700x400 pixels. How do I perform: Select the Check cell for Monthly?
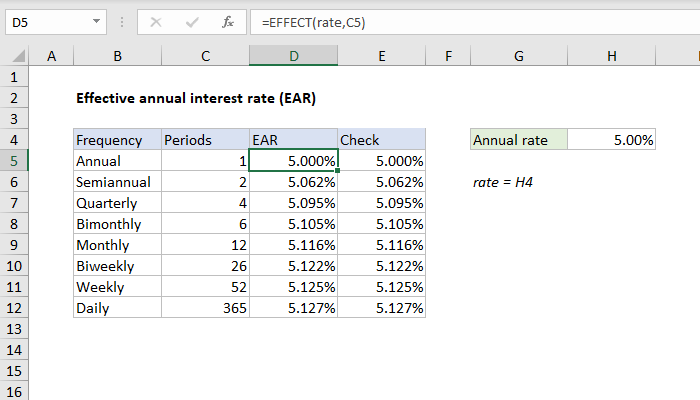click(x=382, y=245)
